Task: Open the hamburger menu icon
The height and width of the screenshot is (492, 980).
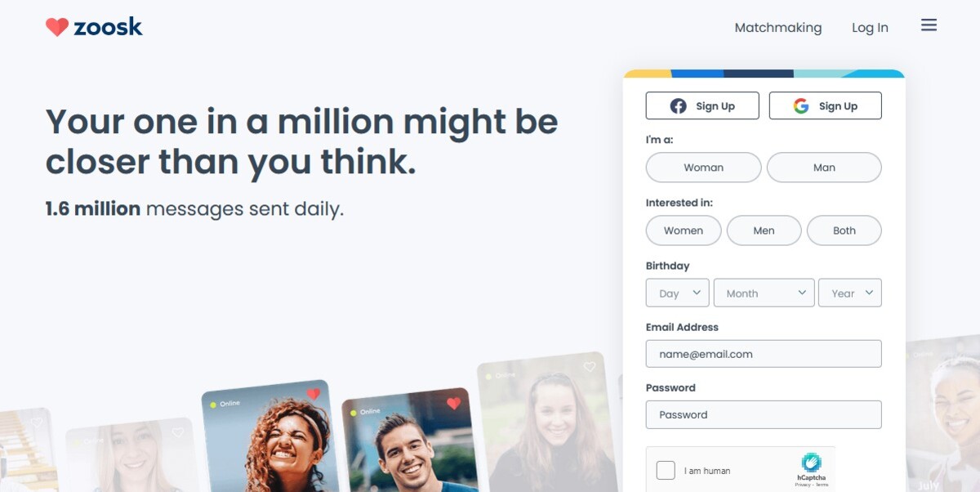Action: (929, 25)
